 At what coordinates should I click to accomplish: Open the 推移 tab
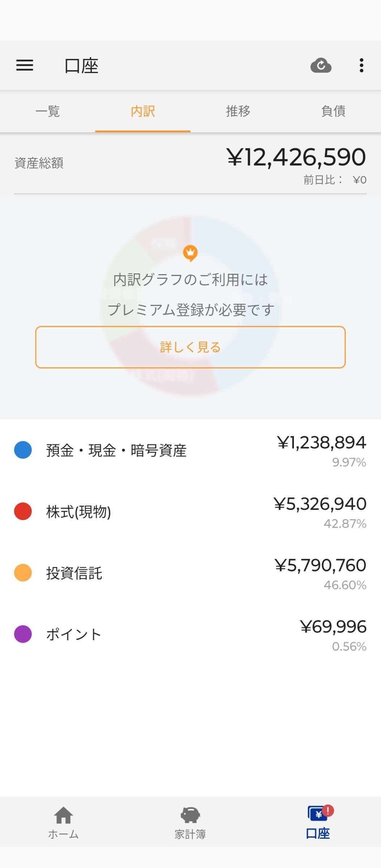[238, 111]
